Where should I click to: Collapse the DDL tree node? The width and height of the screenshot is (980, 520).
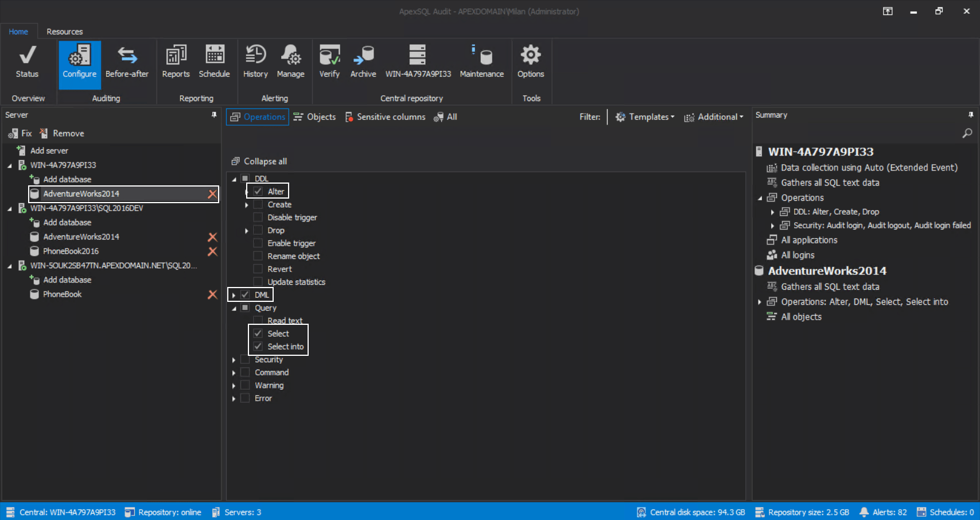(x=234, y=178)
